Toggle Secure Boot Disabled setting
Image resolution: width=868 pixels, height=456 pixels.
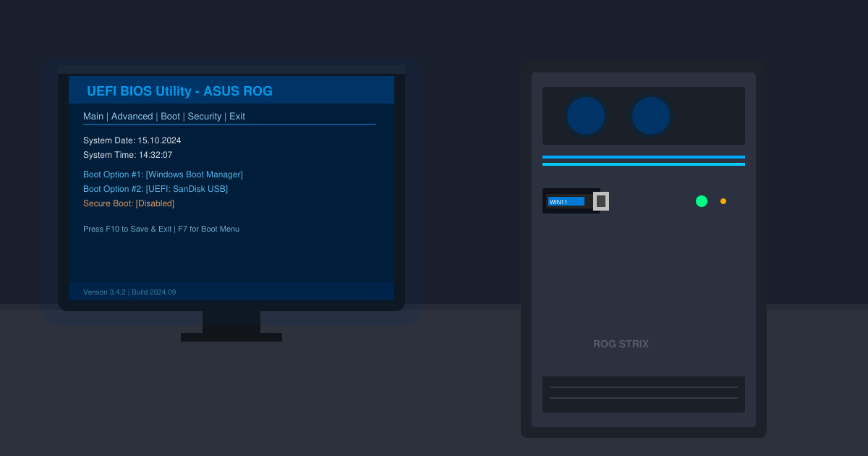point(129,203)
